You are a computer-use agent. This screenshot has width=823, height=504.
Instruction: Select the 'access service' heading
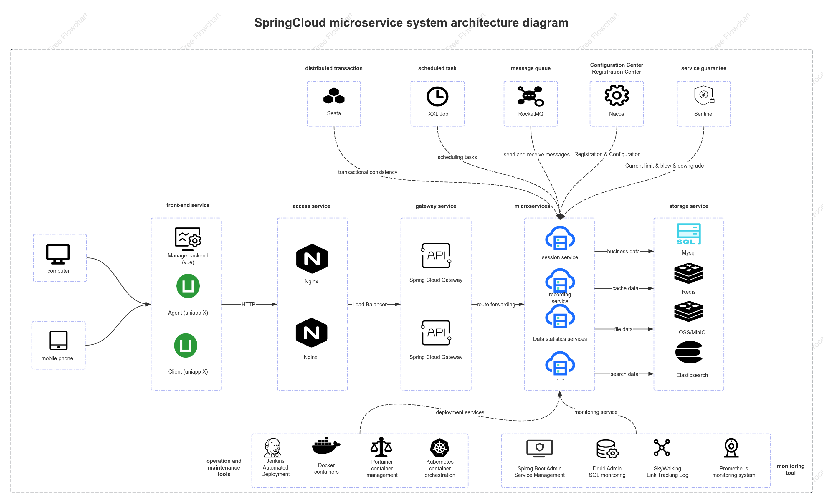click(x=311, y=206)
